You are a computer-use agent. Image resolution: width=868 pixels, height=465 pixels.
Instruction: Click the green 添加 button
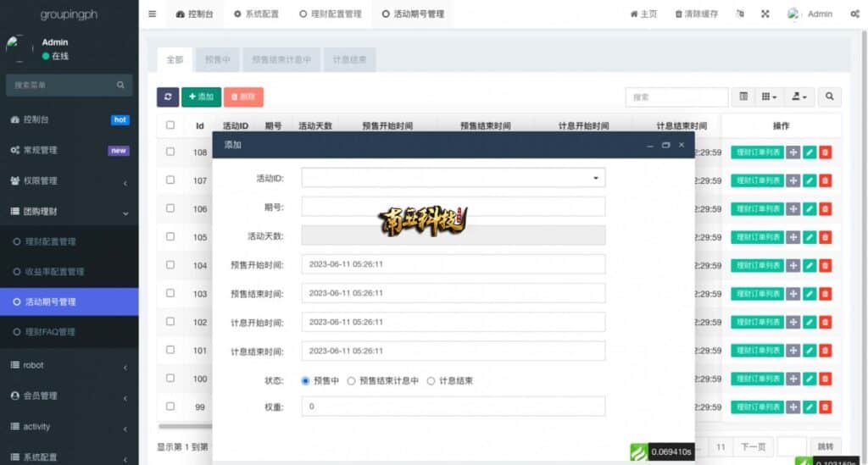coord(201,97)
